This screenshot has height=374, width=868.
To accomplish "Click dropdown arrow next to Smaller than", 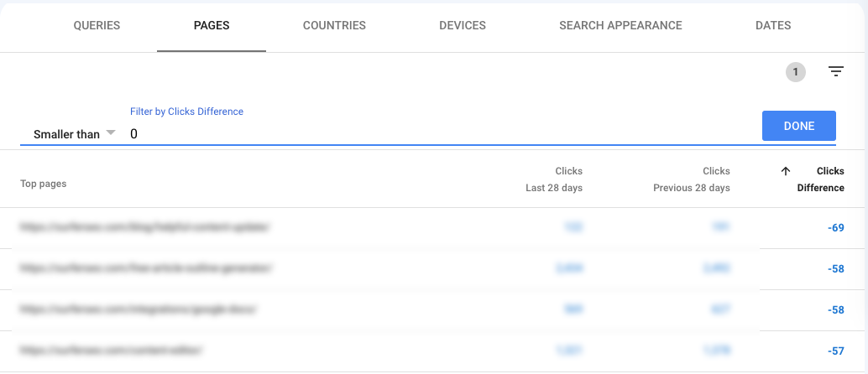I will tap(111, 133).
